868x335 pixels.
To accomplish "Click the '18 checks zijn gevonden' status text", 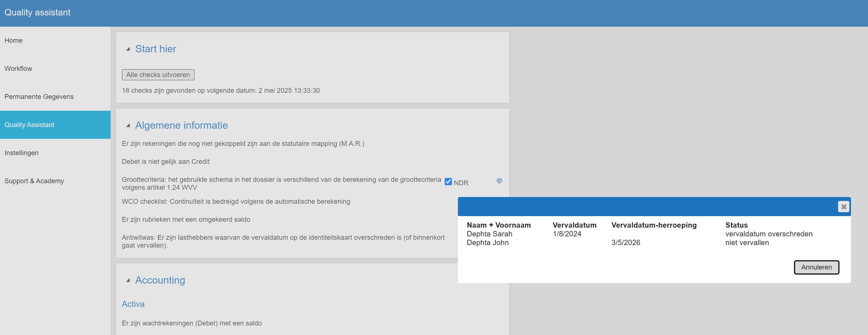I will (x=221, y=90).
